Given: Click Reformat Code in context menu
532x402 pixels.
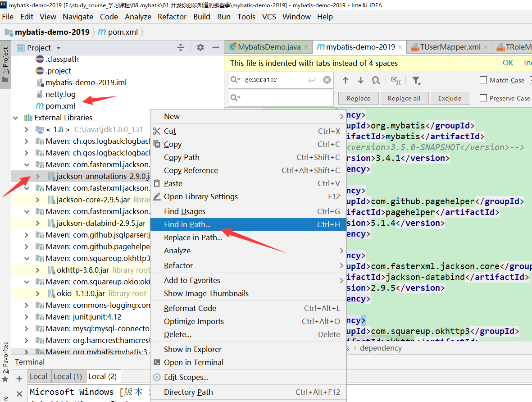Looking at the screenshot, I should click(x=248, y=308).
